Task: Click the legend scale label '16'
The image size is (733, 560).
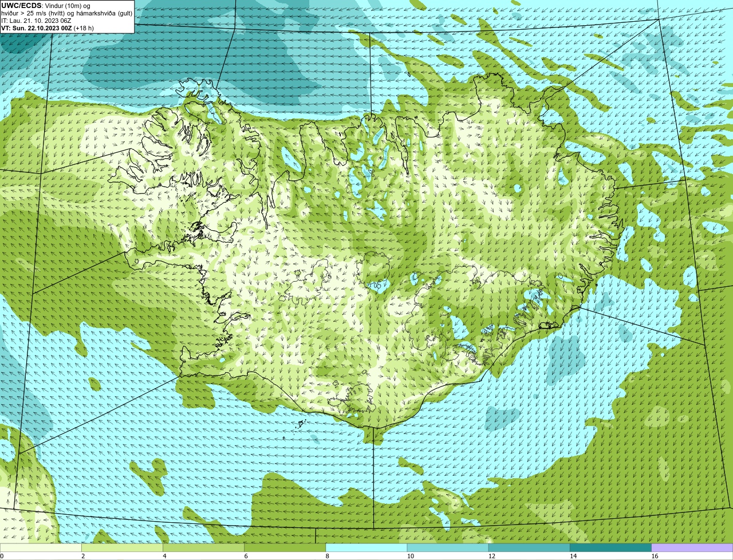Action: click(655, 556)
